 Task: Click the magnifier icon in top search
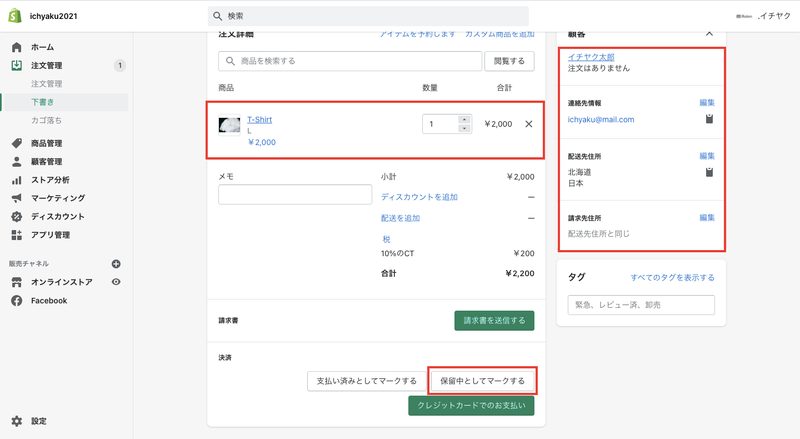pos(217,16)
